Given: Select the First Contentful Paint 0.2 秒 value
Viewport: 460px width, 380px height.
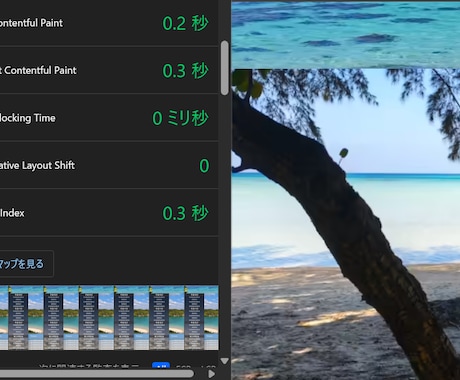Looking at the screenshot, I should click(x=185, y=23).
